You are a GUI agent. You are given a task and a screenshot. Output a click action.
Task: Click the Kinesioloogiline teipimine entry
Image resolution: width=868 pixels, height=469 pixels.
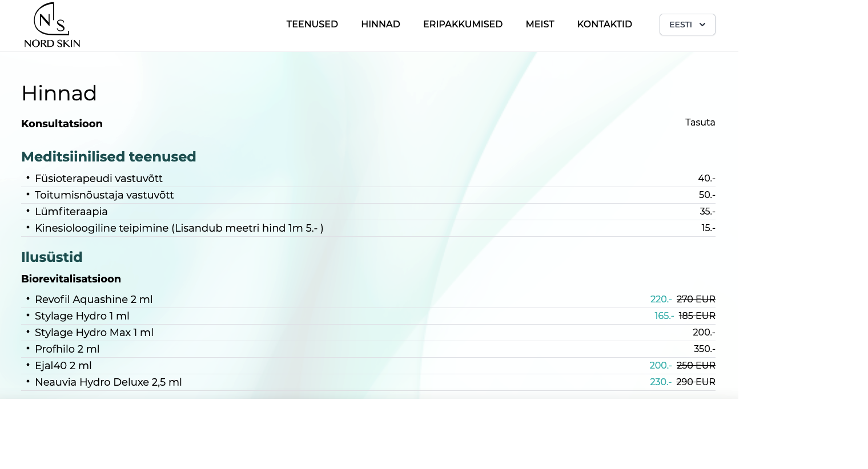(x=179, y=228)
